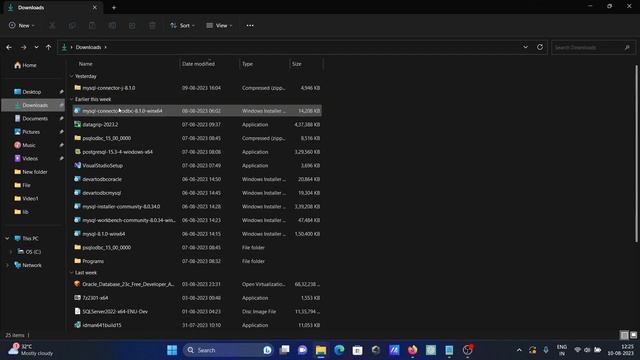Select Programs file folder

197,261
